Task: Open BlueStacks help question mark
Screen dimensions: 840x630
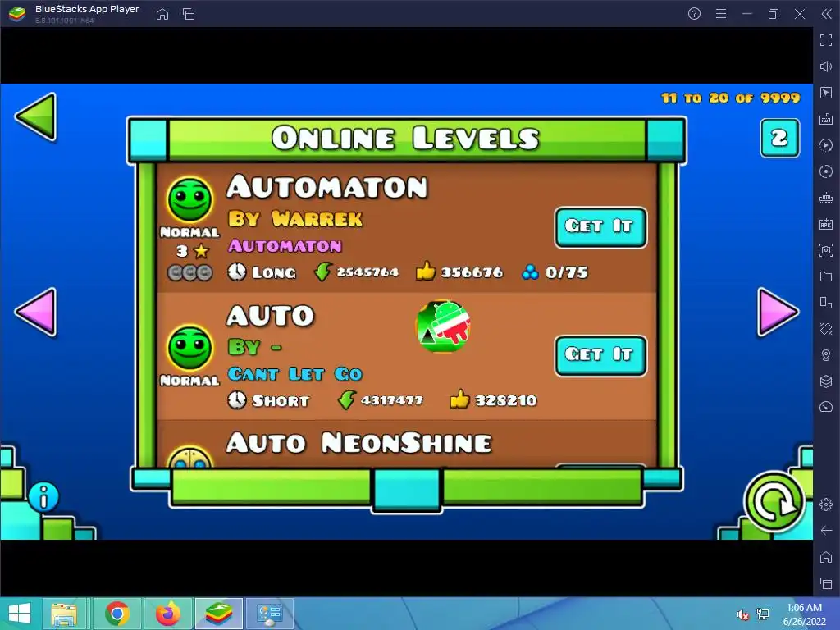Action: tap(694, 14)
